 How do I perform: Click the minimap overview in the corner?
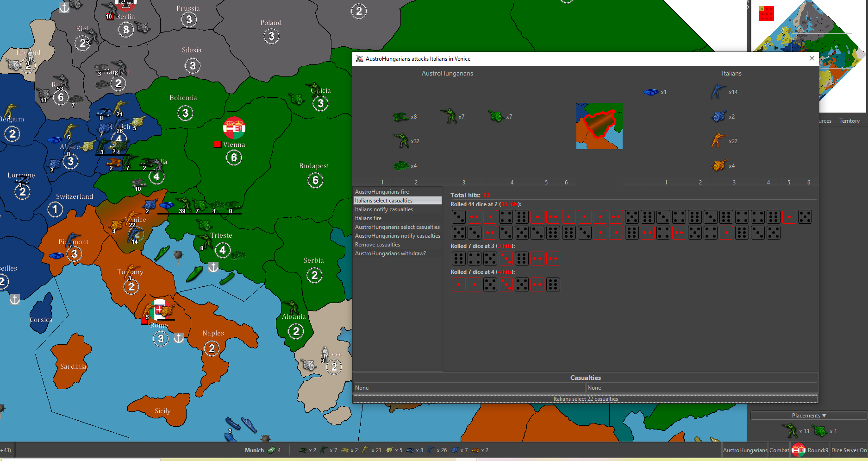(x=808, y=56)
